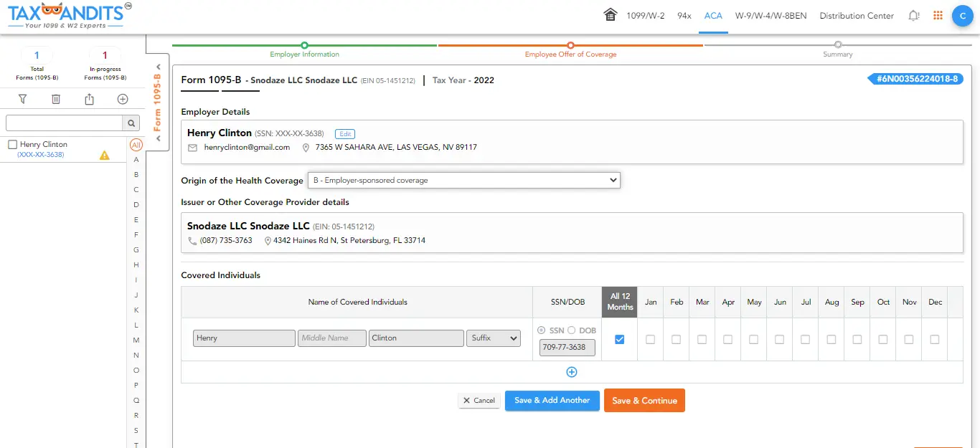Open the Suffix dropdown
The width and height of the screenshot is (980, 448).
(x=494, y=338)
